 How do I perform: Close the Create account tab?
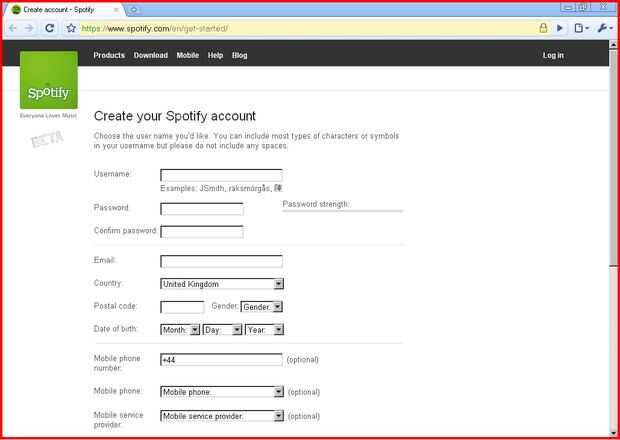[x=116, y=9]
